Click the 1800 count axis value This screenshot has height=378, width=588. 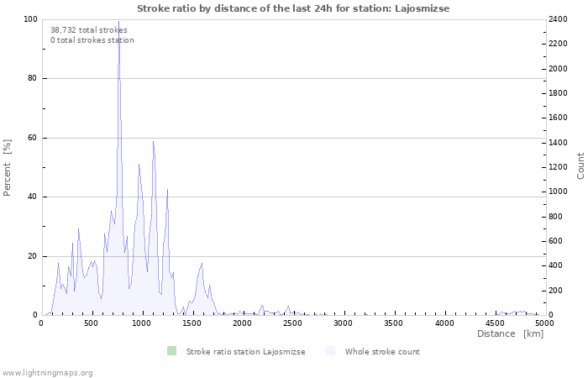click(558, 93)
